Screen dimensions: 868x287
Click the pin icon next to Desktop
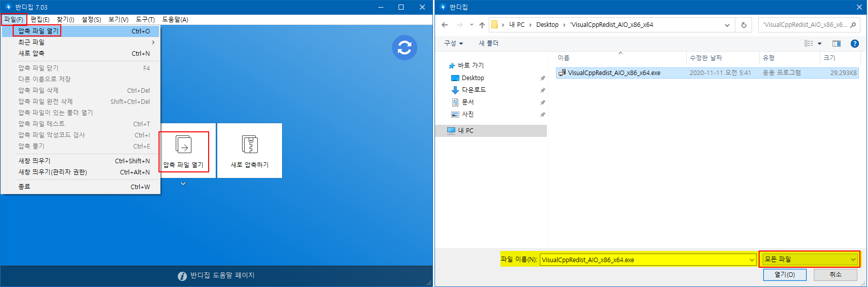pyautogui.click(x=542, y=78)
